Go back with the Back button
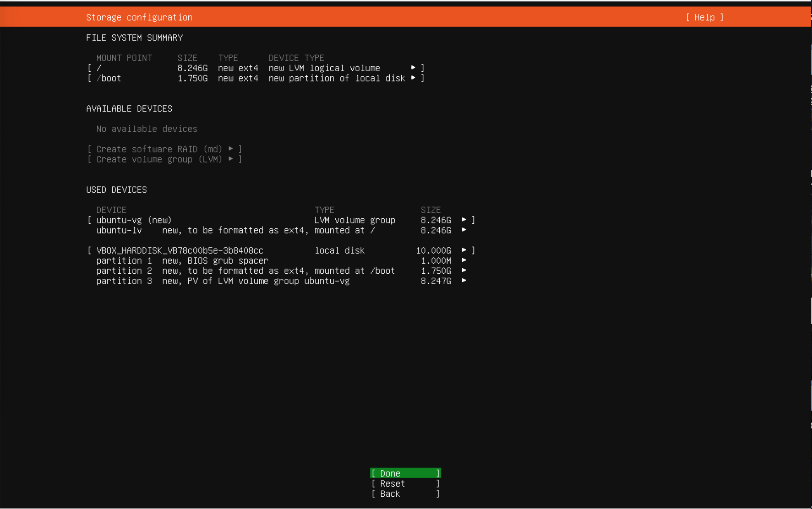812x509 pixels. point(405,493)
